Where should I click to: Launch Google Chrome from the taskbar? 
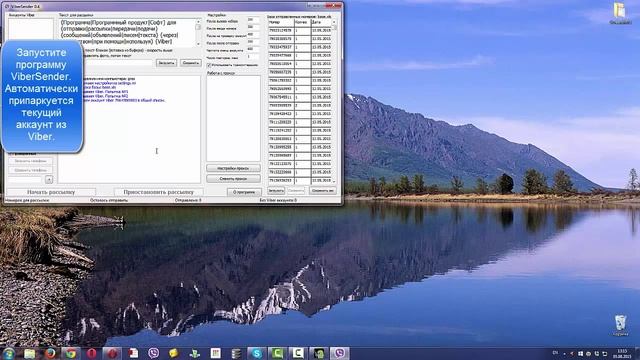71,353
